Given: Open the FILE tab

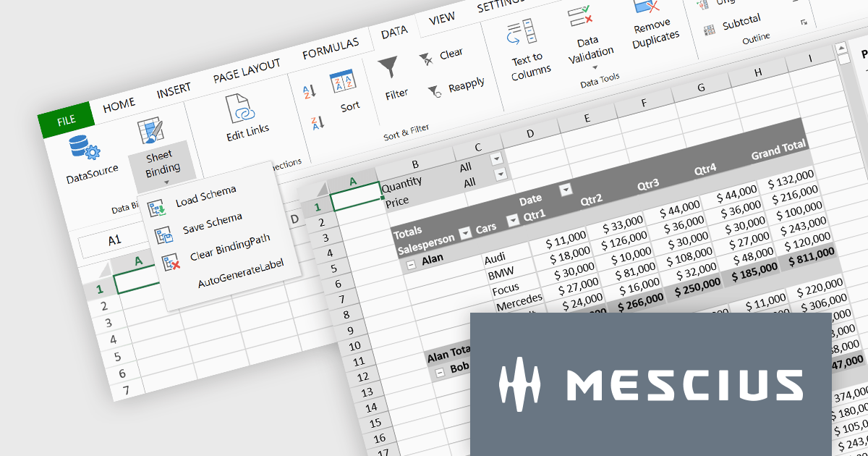Looking at the screenshot, I should pos(66,120).
